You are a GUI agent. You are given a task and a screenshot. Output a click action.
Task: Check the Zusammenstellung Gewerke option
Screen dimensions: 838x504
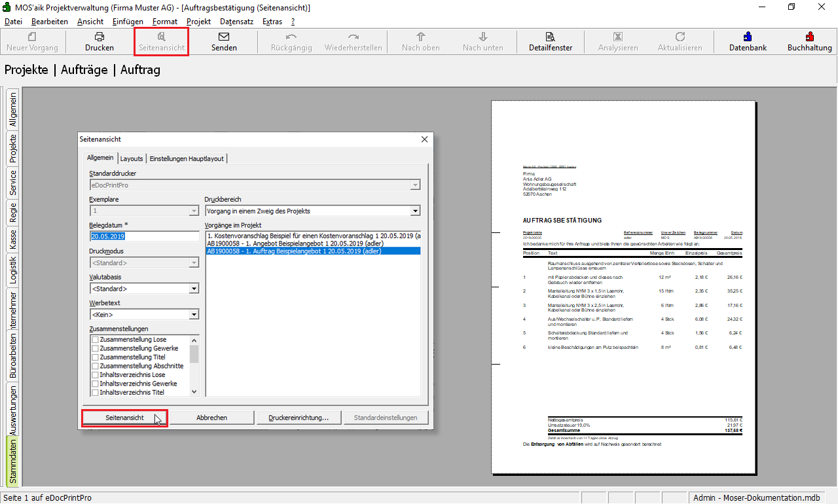[x=96, y=348]
